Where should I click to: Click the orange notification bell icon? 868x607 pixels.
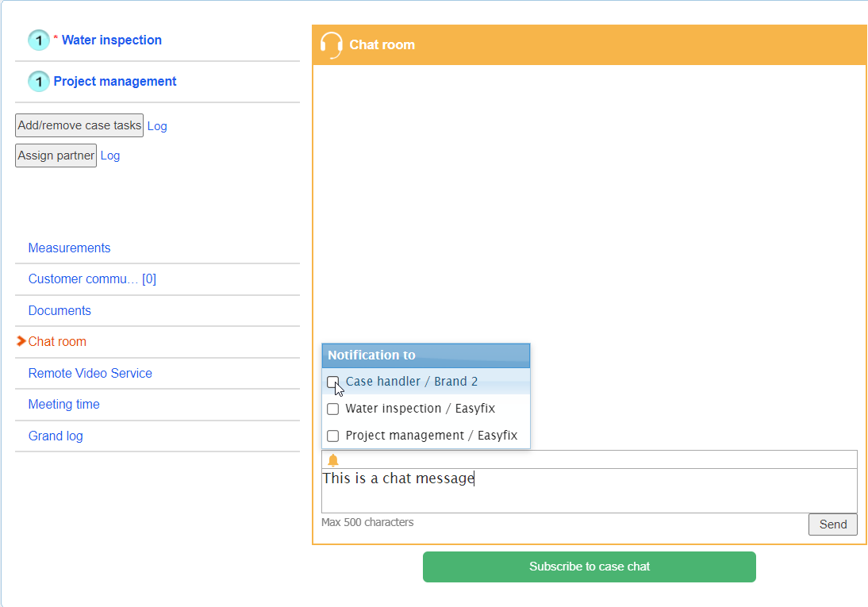pyautogui.click(x=333, y=460)
